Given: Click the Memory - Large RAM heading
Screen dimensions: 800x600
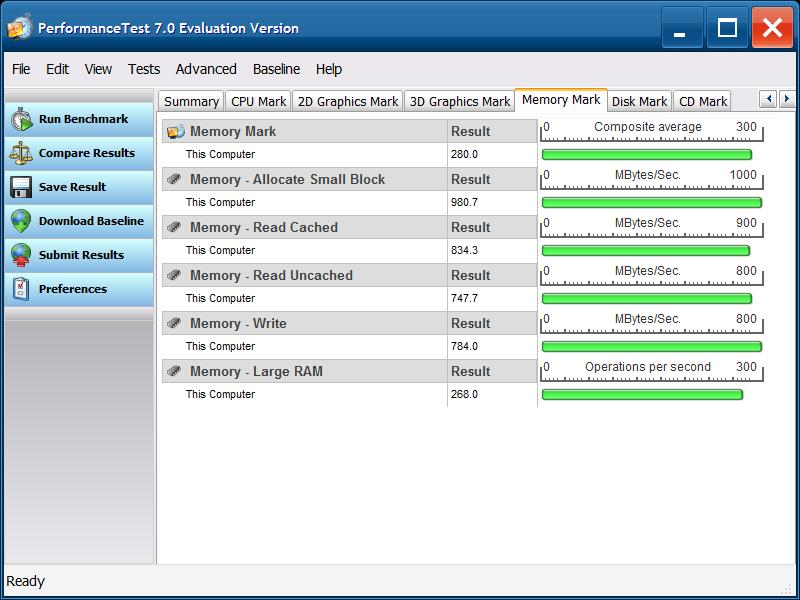Looking at the screenshot, I should pos(256,371).
